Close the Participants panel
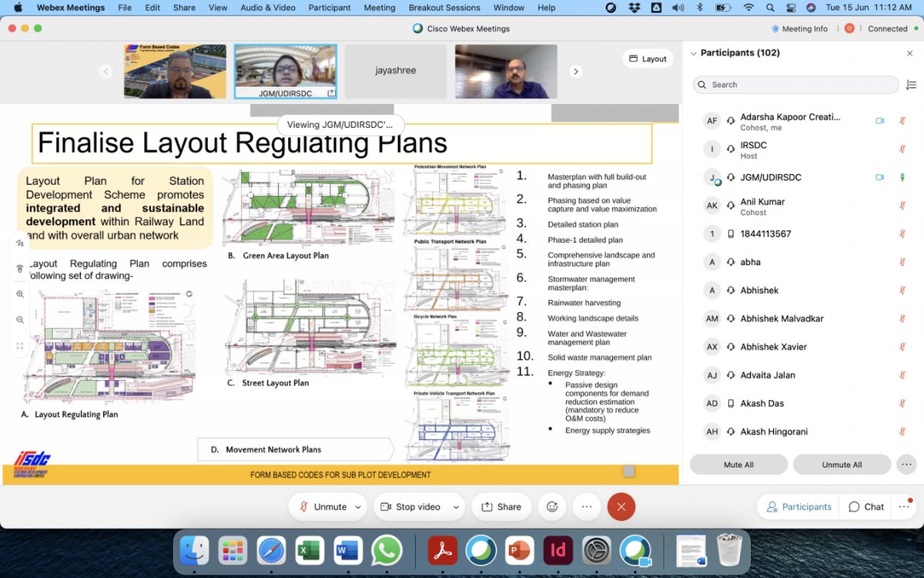The width and height of the screenshot is (924, 578). pos(909,53)
